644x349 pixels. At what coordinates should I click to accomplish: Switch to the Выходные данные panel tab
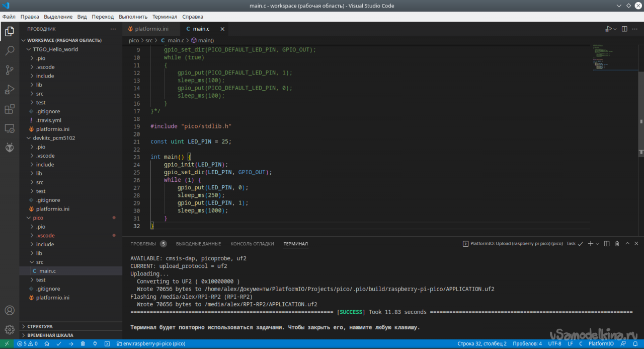coord(198,244)
